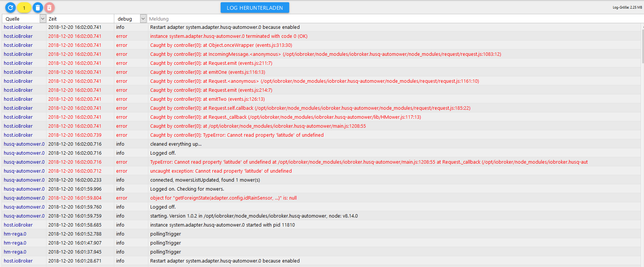This screenshot has height=267, width=644.
Task: Select 'at emitTwo (events.js:126:13)' message
Action: pos(208,99)
